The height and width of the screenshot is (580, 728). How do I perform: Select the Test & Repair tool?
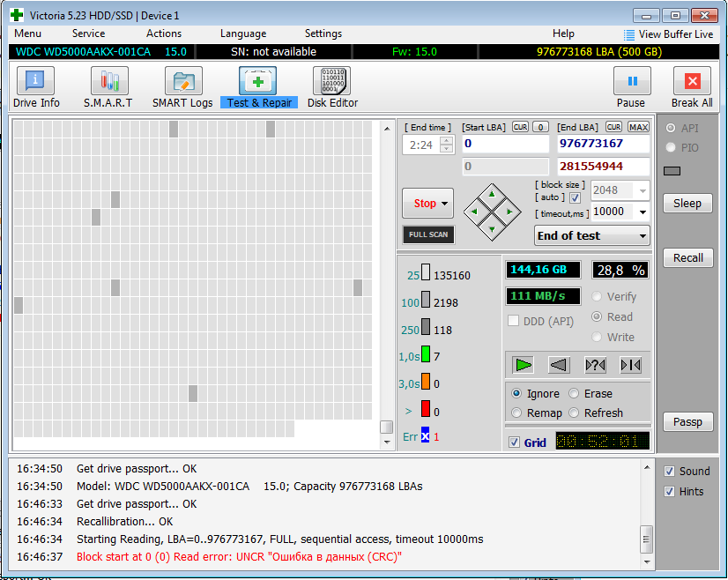pyautogui.click(x=258, y=86)
